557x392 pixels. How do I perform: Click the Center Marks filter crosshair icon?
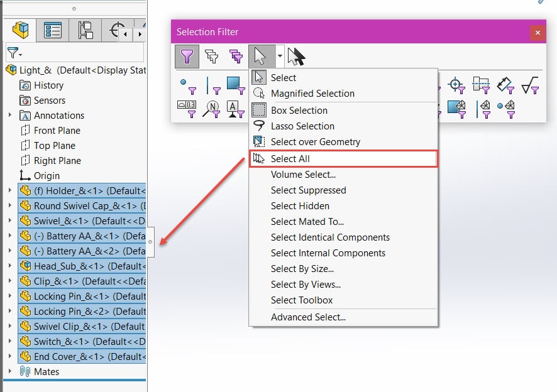click(x=456, y=85)
